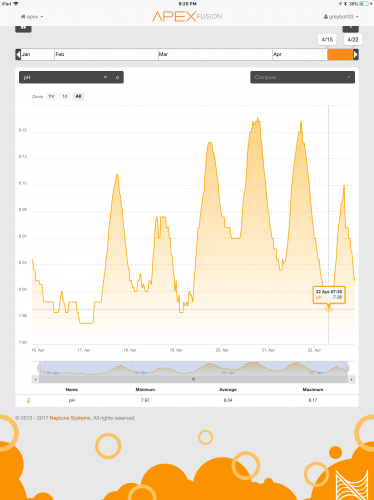Image resolution: width=374 pixels, height=500 pixels.
Task: Open the pH probe selection dropdown
Action: click(65, 77)
